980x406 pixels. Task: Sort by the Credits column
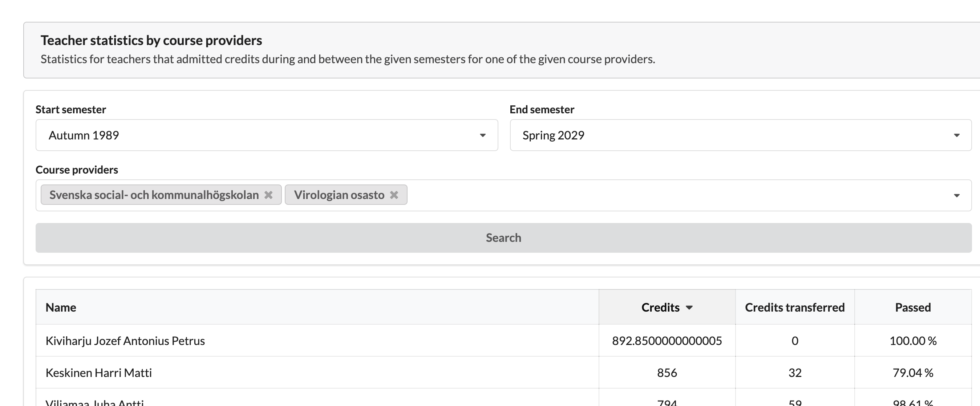click(x=661, y=307)
